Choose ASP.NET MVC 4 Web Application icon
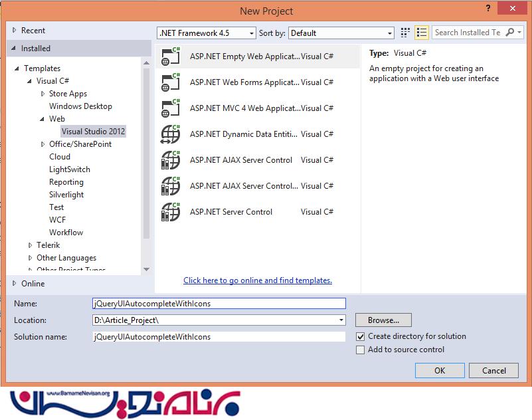Image resolution: width=532 pixels, height=420 pixels. pyautogui.click(x=171, y=108)
